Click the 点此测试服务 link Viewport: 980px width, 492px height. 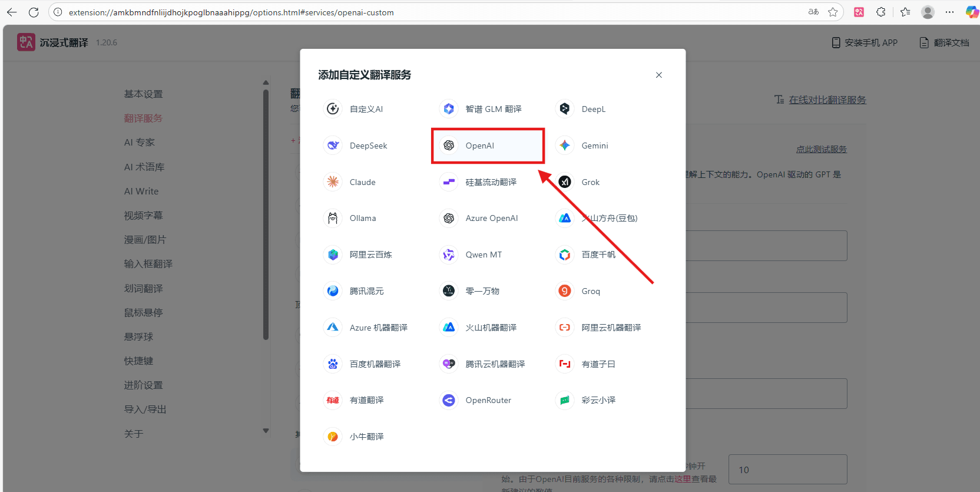click(x=821, y=150)
